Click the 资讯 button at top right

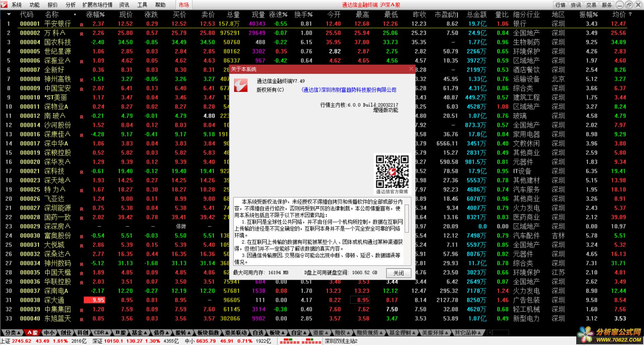pyautogui.click(x=576, y=5)
